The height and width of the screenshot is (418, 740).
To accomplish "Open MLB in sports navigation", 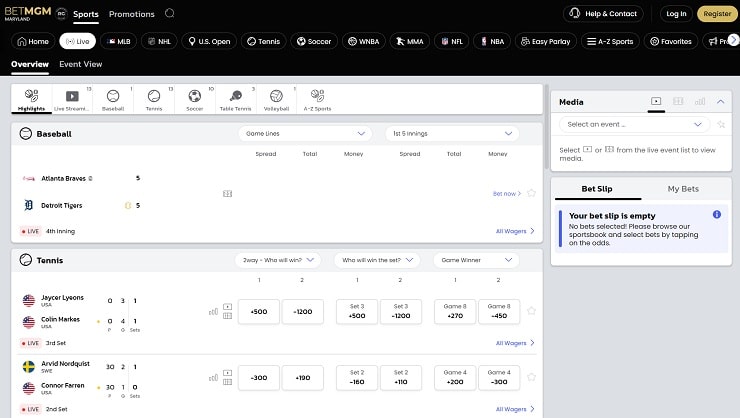I will (118, 42).
